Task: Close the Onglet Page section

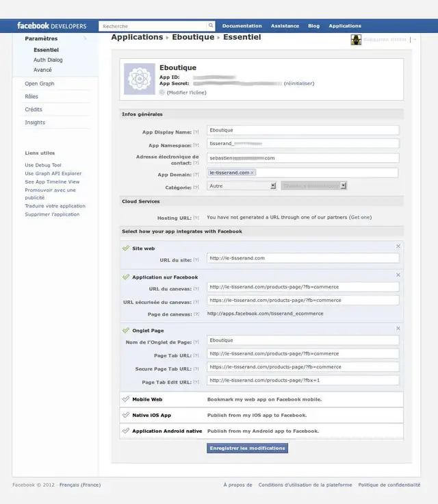Action: [x=398, y=328]
